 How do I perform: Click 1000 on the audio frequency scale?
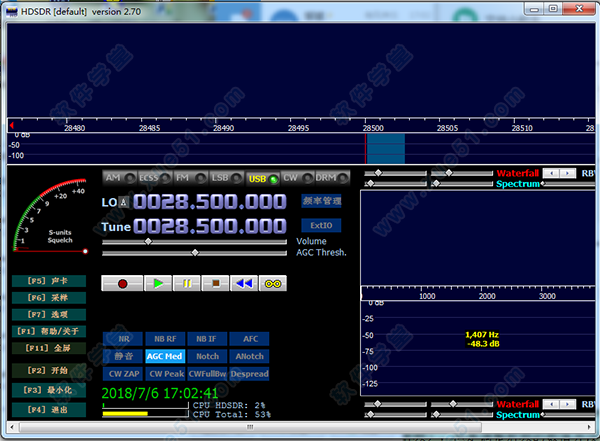tap(427, 296)
